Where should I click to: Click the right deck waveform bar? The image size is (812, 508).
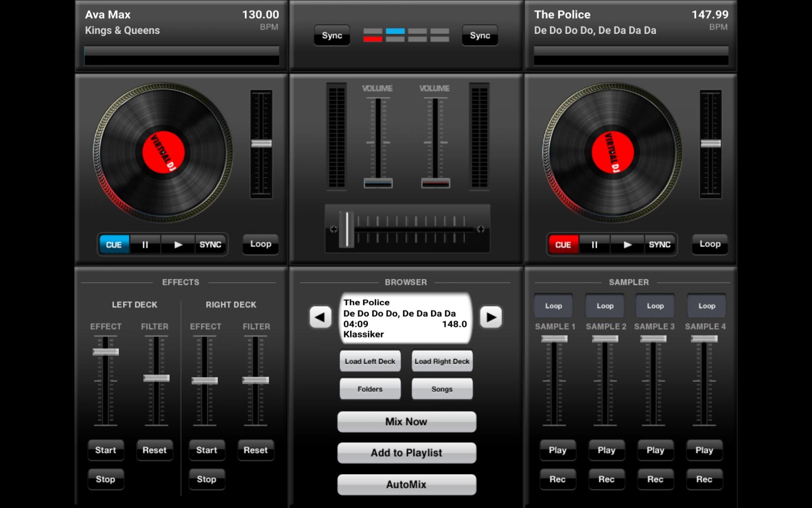tap(631, 56)
